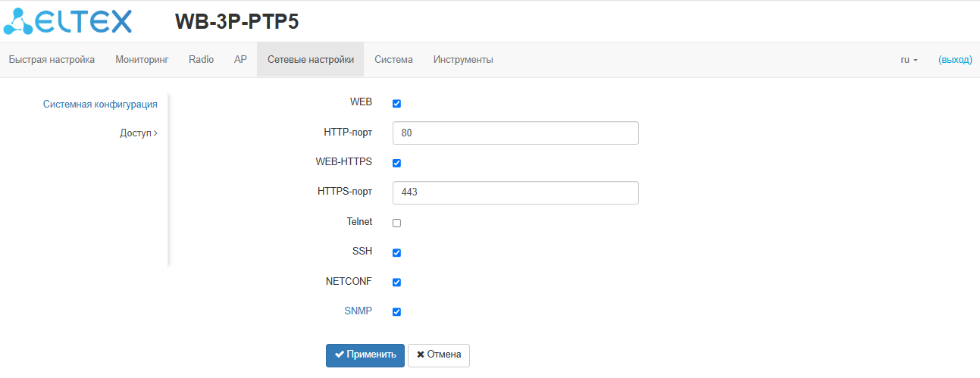Switch to the Мониторинг tab
The image size is (980, 378).
tap(142, 60)
